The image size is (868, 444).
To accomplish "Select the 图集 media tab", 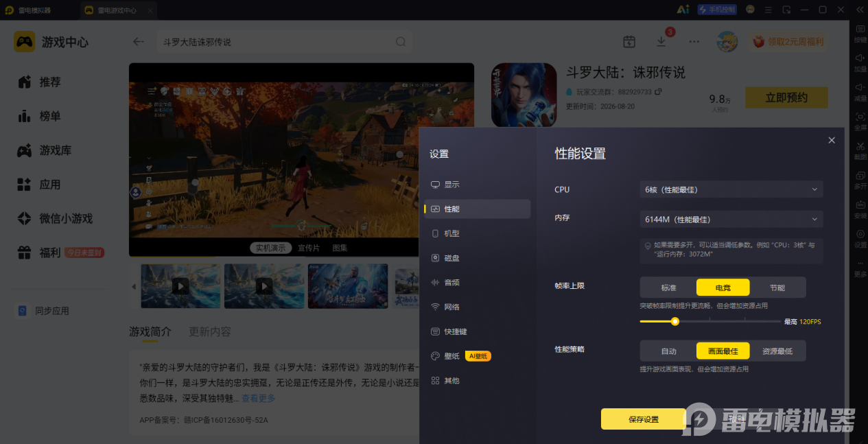I will pos(340,248).
